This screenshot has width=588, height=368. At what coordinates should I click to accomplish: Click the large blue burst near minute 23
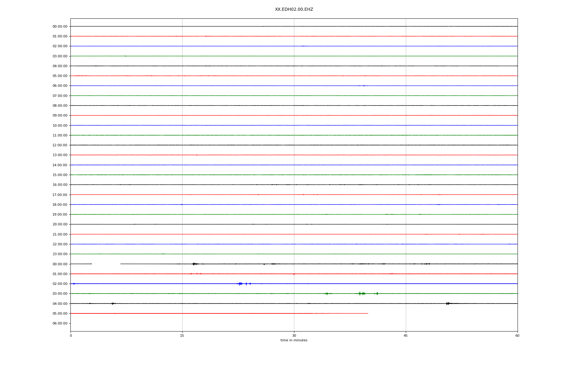coord(240,284)
